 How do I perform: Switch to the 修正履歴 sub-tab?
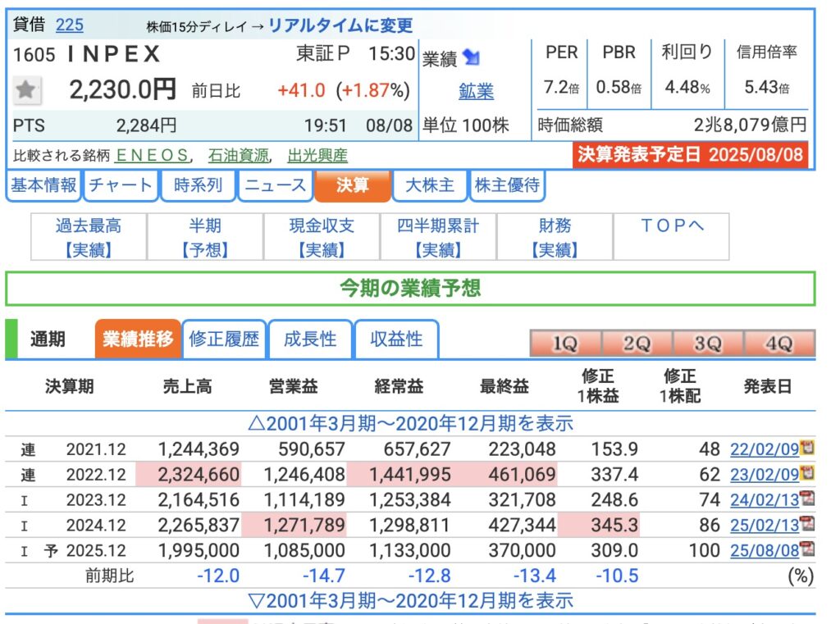(x=224, y=339)
